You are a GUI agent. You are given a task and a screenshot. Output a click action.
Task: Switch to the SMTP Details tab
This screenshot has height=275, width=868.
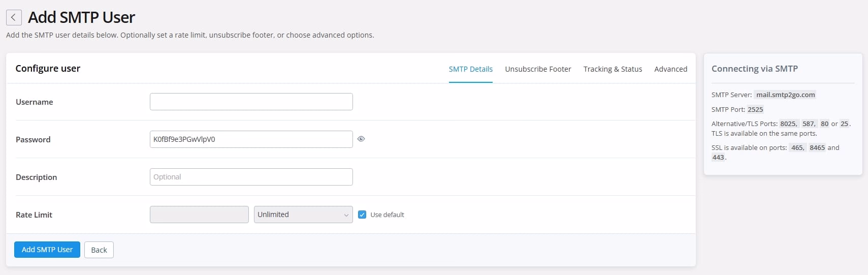470,69
